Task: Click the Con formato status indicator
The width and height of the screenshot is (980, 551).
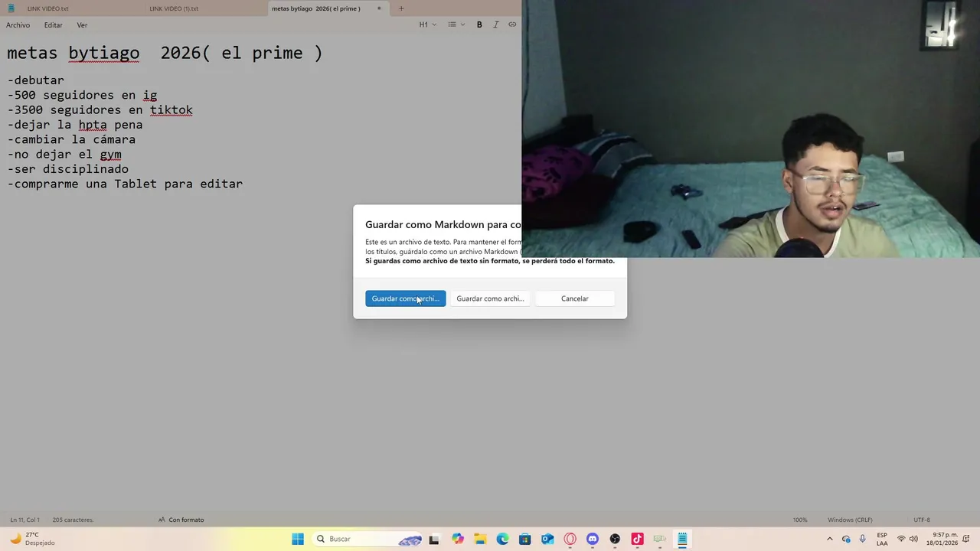Action: click(x=181, y=520)
